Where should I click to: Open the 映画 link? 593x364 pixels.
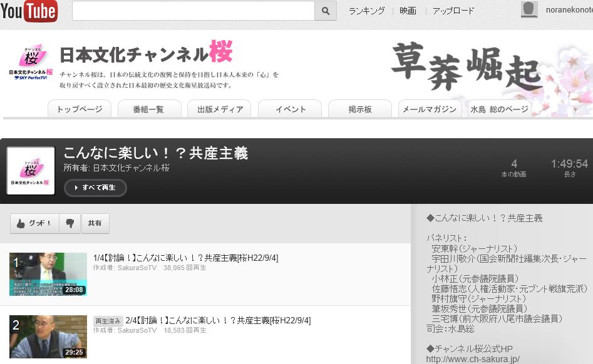[x=408, y=11]
